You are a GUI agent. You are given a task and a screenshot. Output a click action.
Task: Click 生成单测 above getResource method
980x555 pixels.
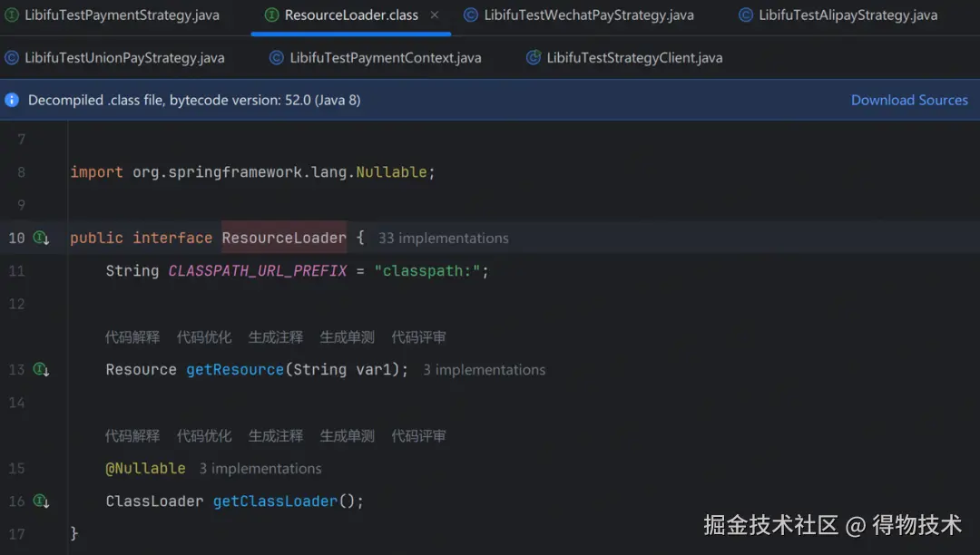347,337
